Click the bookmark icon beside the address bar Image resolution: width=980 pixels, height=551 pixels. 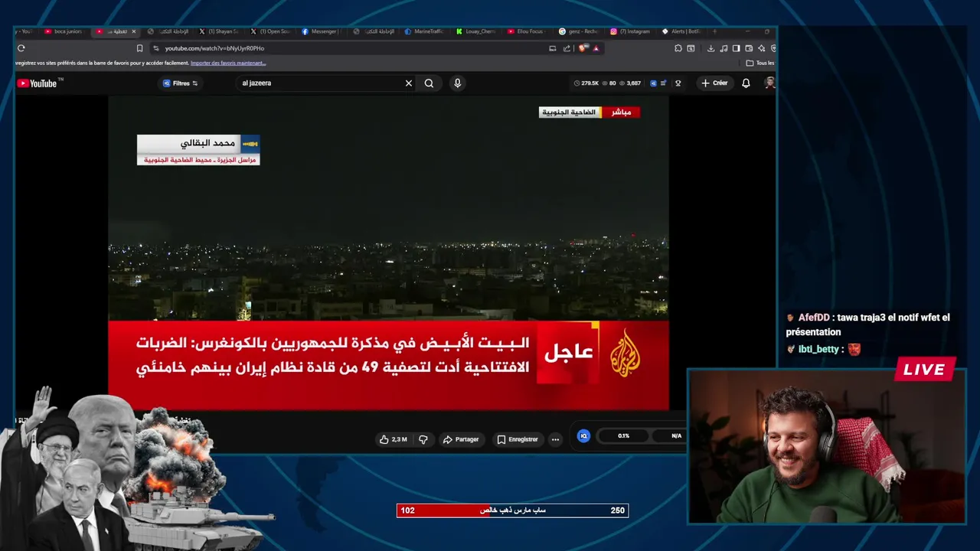point(139,48)
